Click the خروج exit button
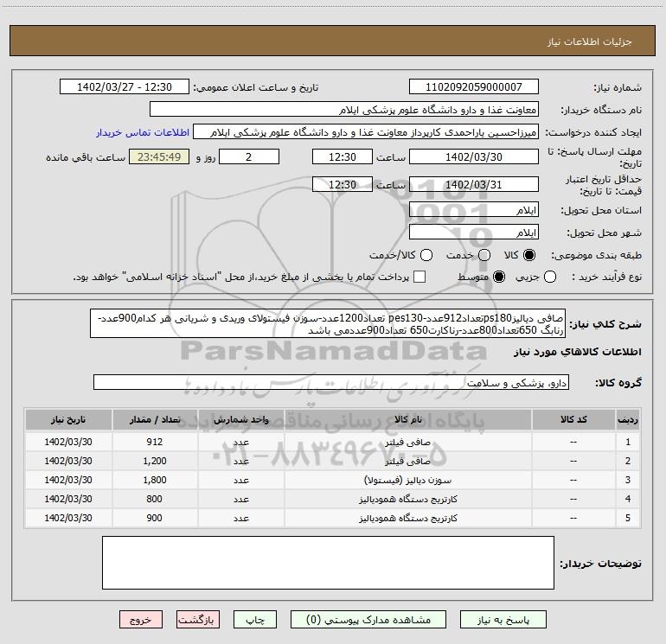Screen dimensions: 666x644 click(x=141, y=620)
